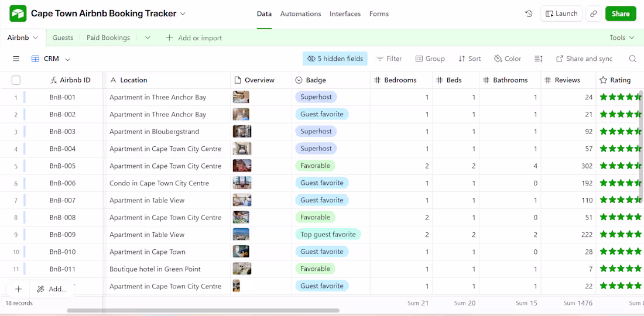Select cell 'Apartment in Bloubergstrand'
Image resolution: width=644 pixels, height=316 pixels.
[169, 131]
